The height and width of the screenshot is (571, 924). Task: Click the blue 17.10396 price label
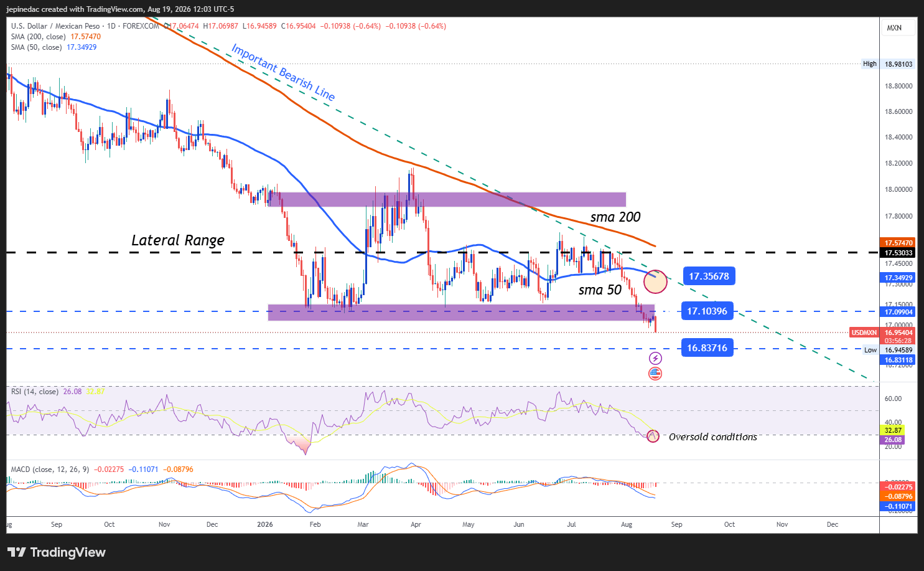[707, 311]
